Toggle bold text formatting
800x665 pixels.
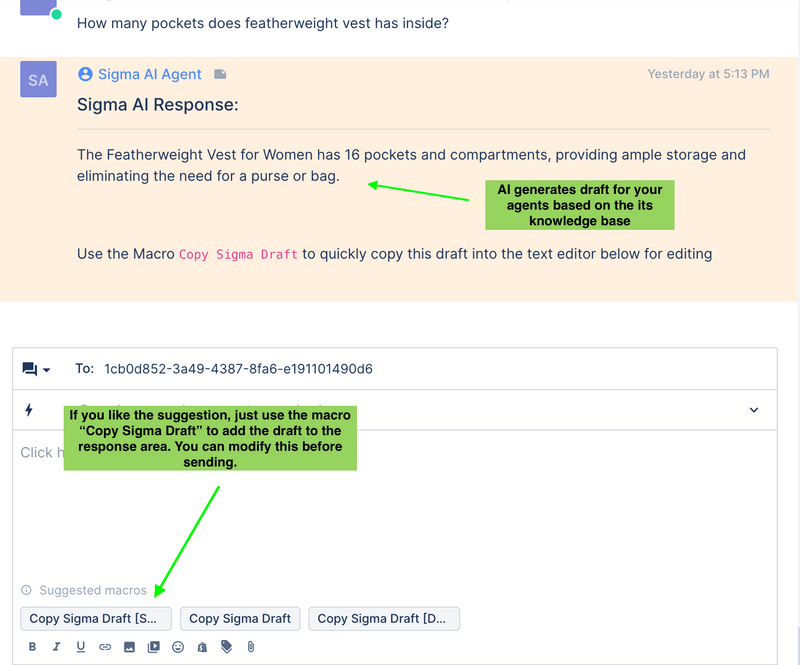pos(33,647)
